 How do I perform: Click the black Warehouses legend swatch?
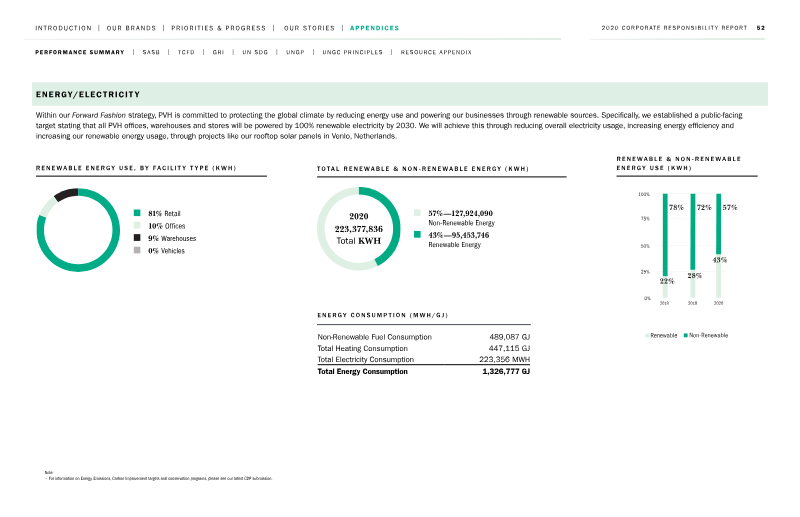click(137, 237)
